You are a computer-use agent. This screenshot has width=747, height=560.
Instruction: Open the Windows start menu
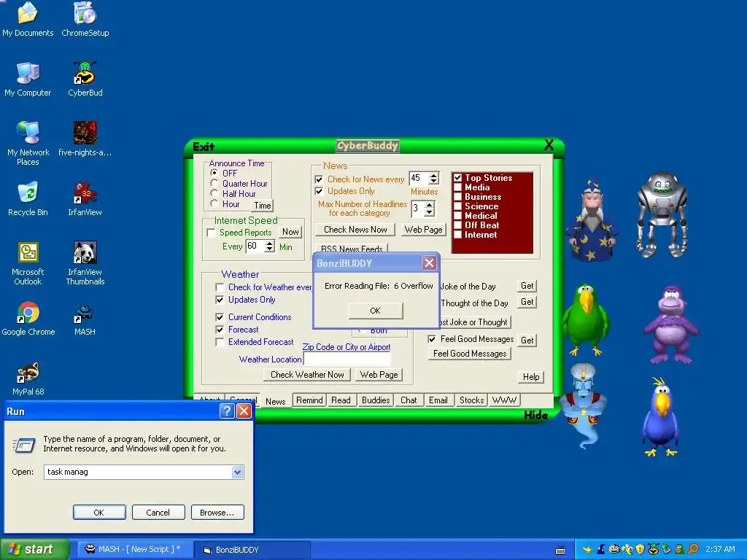coord(34,549)
